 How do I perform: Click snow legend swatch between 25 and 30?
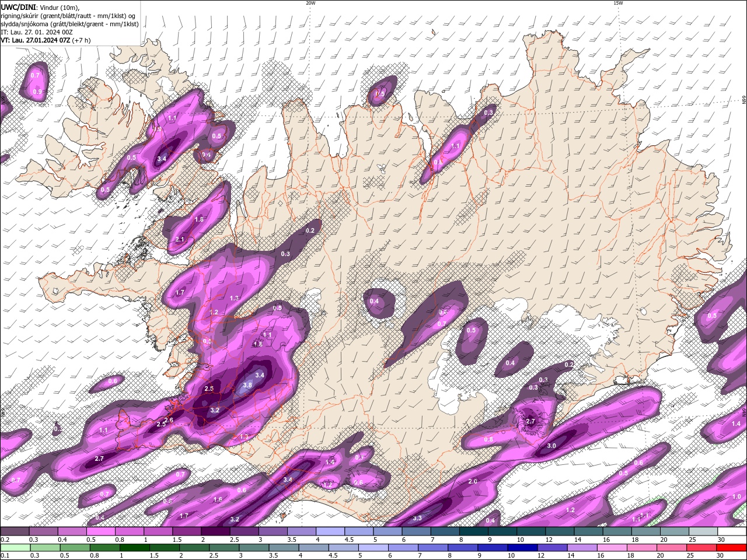coord(704,531)
